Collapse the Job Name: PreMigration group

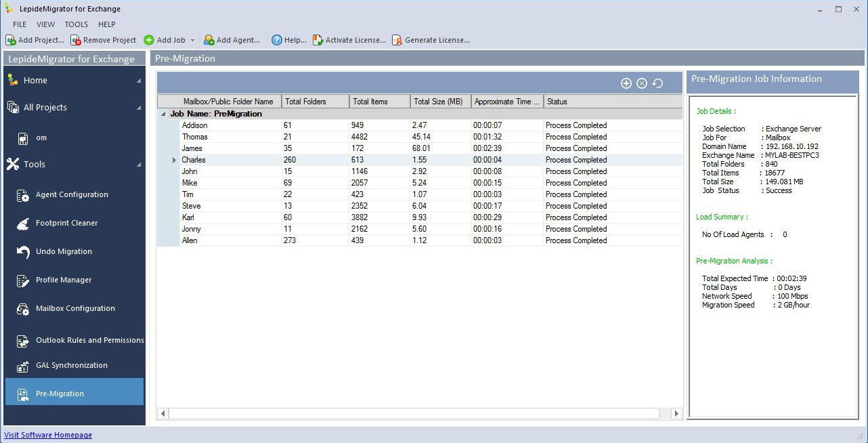(163, 114)
